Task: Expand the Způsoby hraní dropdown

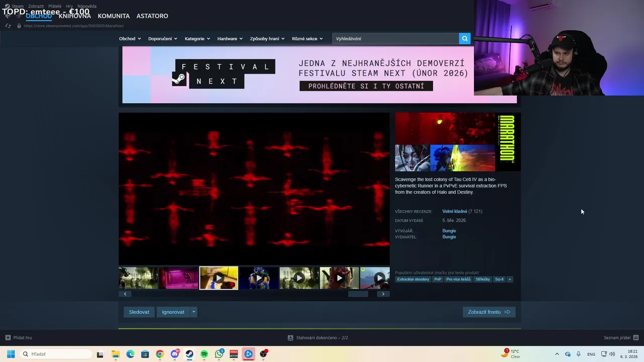Action: pyautogui.click(x=267, y=39)
